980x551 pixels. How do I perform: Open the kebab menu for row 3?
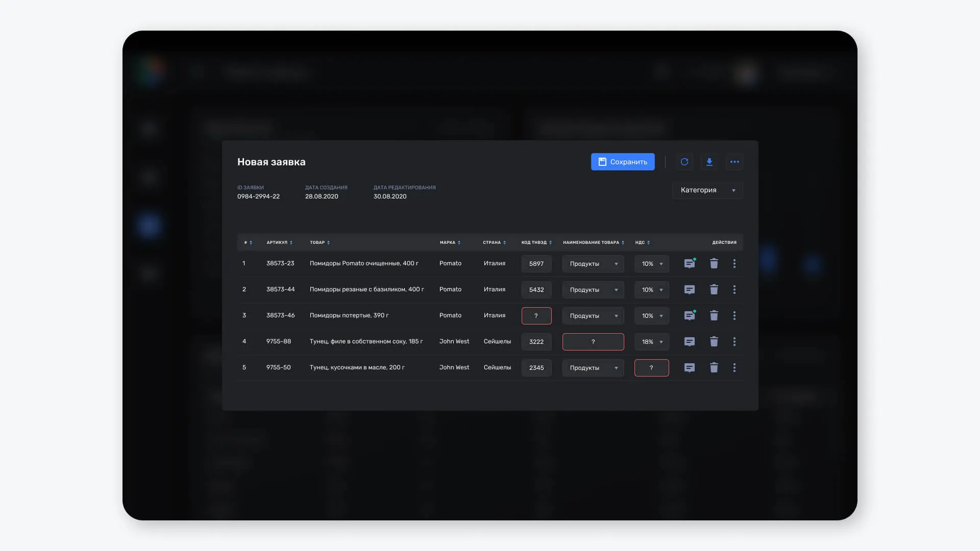734,315
